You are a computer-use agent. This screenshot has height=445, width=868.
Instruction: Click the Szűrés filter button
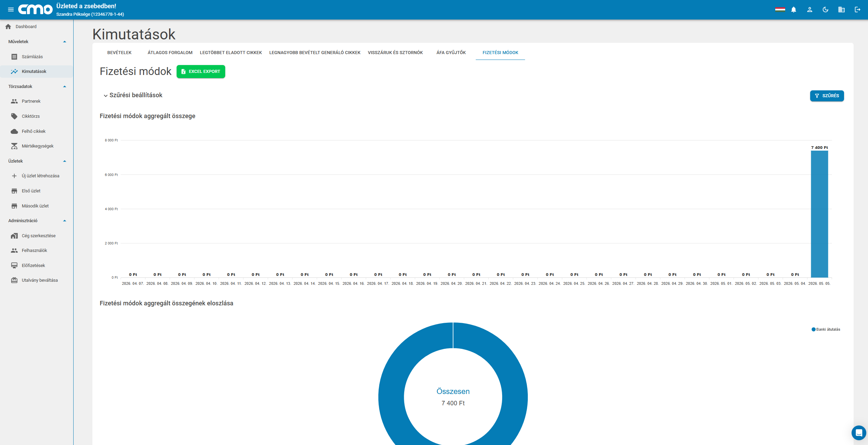pos(827,96)
